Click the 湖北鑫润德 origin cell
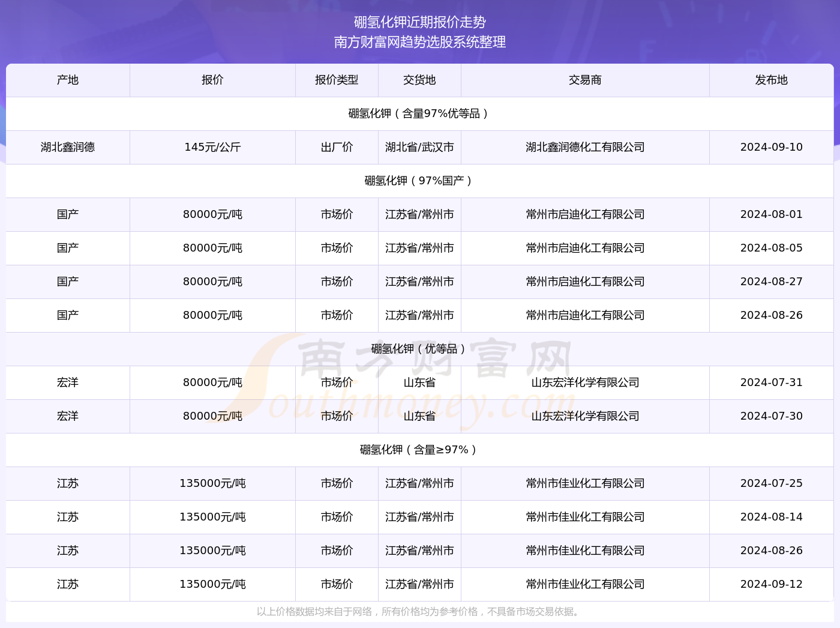 click(x=68, y=147)
